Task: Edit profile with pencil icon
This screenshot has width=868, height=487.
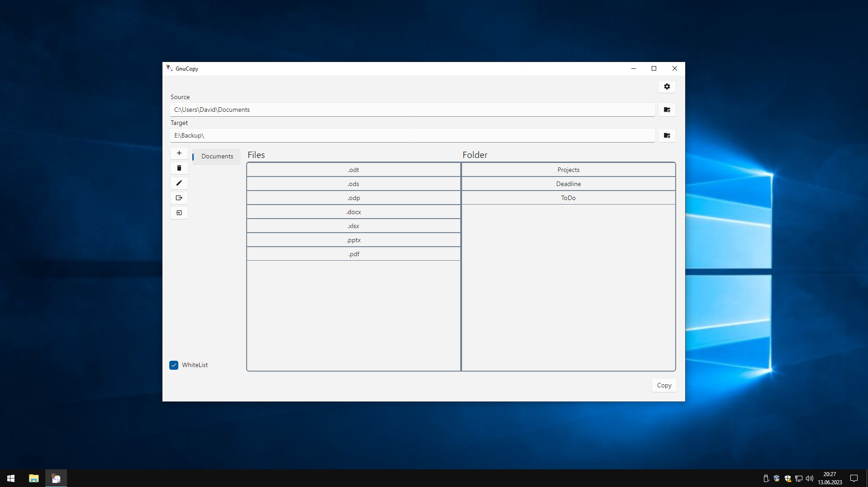Action: (179, 183)
